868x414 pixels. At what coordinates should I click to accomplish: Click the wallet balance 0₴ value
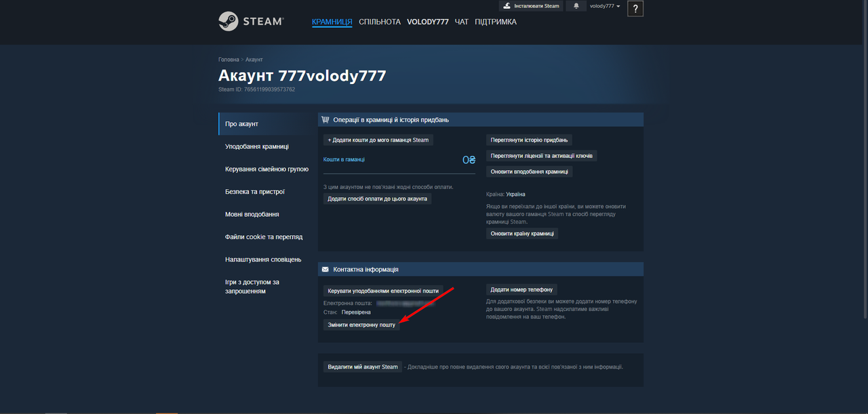click(469, 160)
